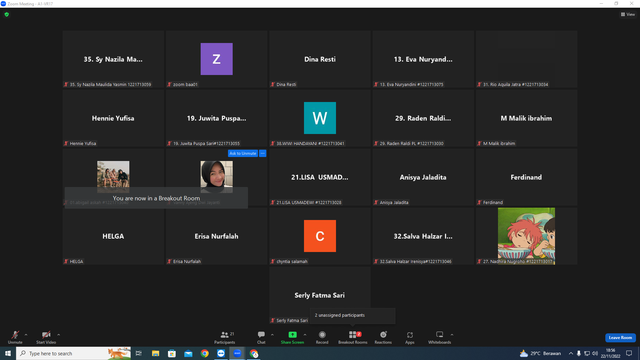Click the Anisya Jaladita tile name

pyautogui.click(x=423, y=177)
